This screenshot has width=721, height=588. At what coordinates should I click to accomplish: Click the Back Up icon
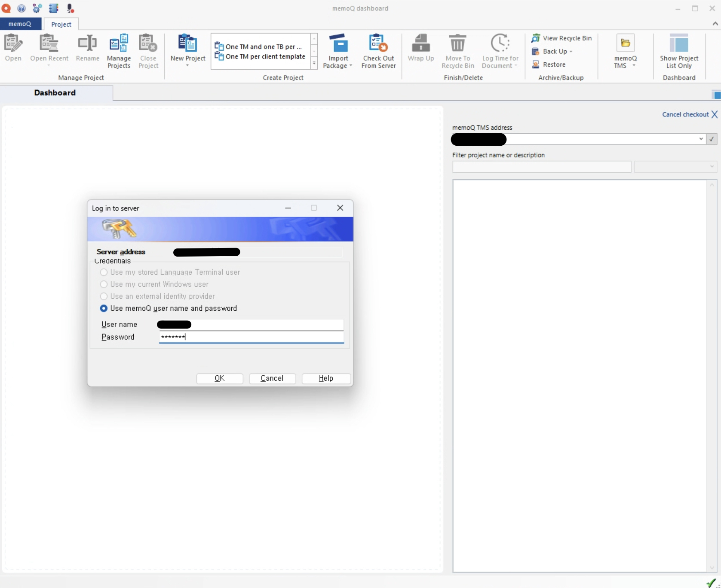(x=536, y=52)
